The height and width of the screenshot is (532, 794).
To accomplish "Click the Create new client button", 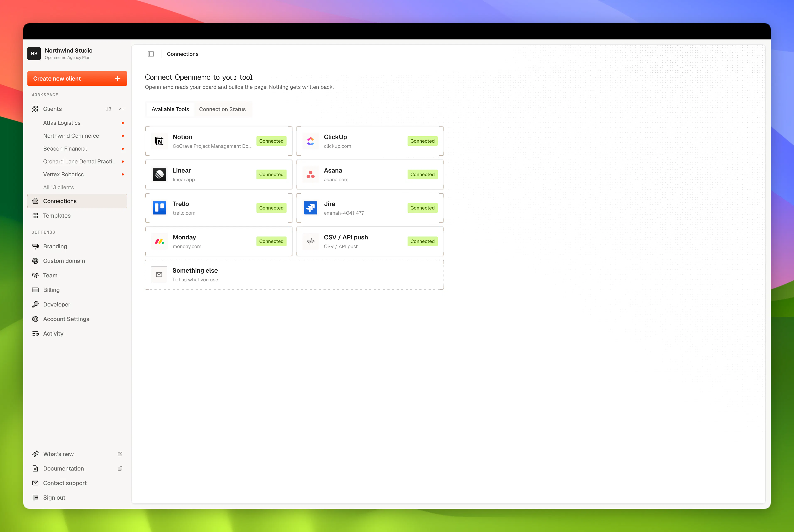I will point(77,78).
